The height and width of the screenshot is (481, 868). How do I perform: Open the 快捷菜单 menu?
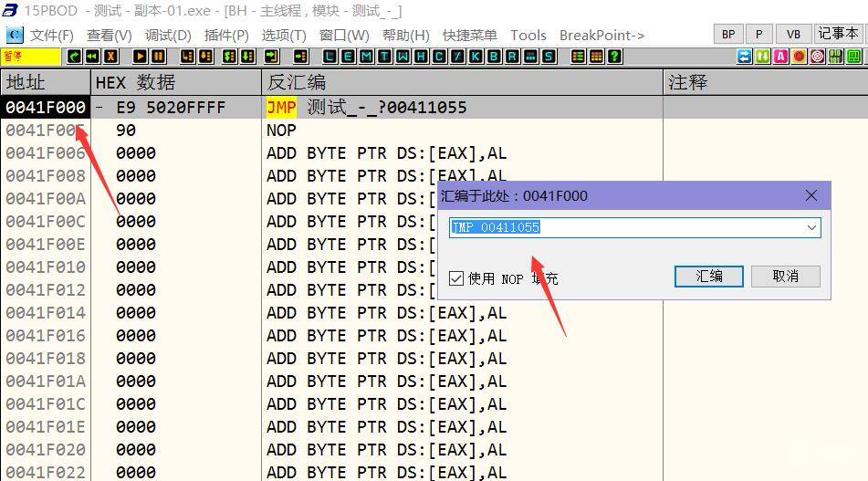point(469,36)
